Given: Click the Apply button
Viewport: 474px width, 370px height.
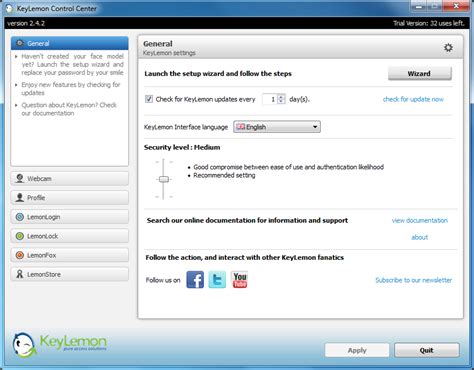Looking at the screenshot, I should (357, 350).
